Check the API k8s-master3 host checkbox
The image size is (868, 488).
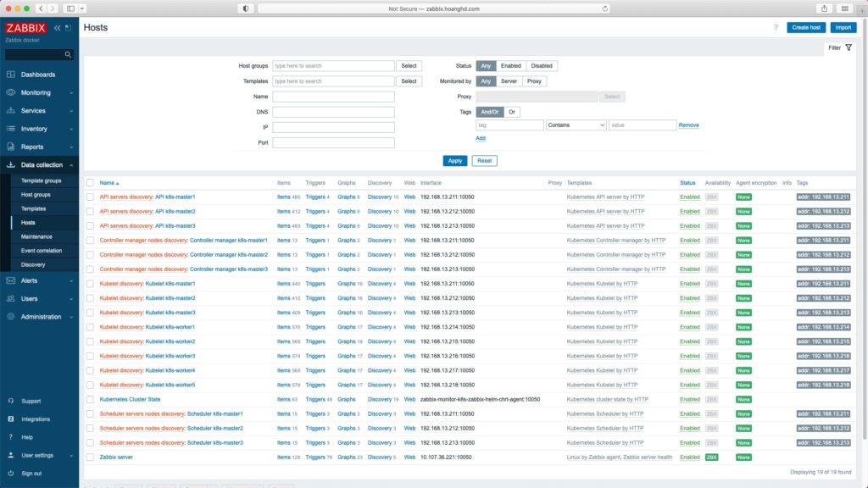[90, 225]
